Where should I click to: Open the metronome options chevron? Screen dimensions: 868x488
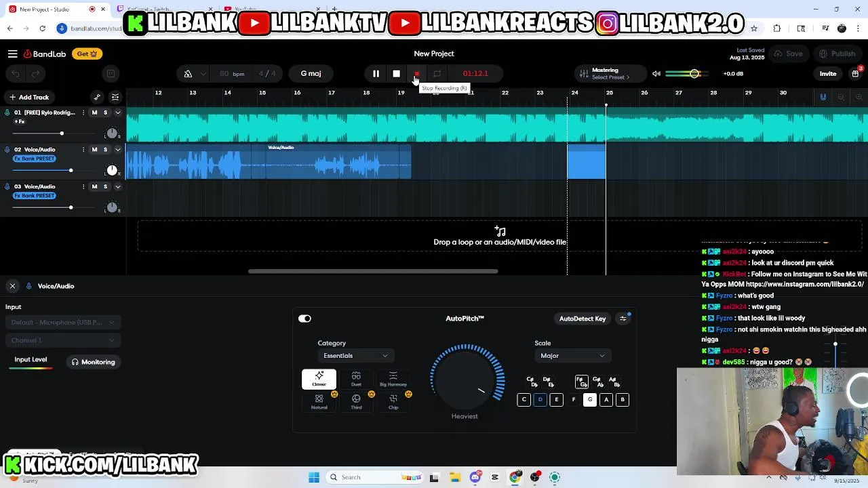[202, 73]
